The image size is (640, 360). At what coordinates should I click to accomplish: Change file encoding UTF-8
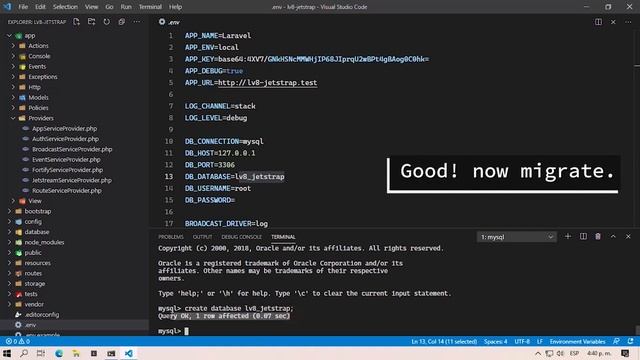pyautogui.click(x=522, y=341)
